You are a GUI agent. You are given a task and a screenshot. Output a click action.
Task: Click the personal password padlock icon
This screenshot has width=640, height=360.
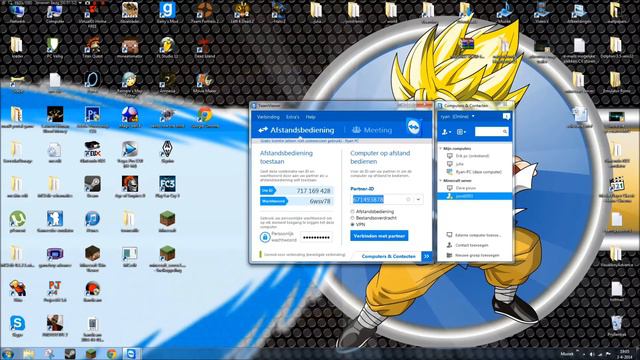coord(265,237)
